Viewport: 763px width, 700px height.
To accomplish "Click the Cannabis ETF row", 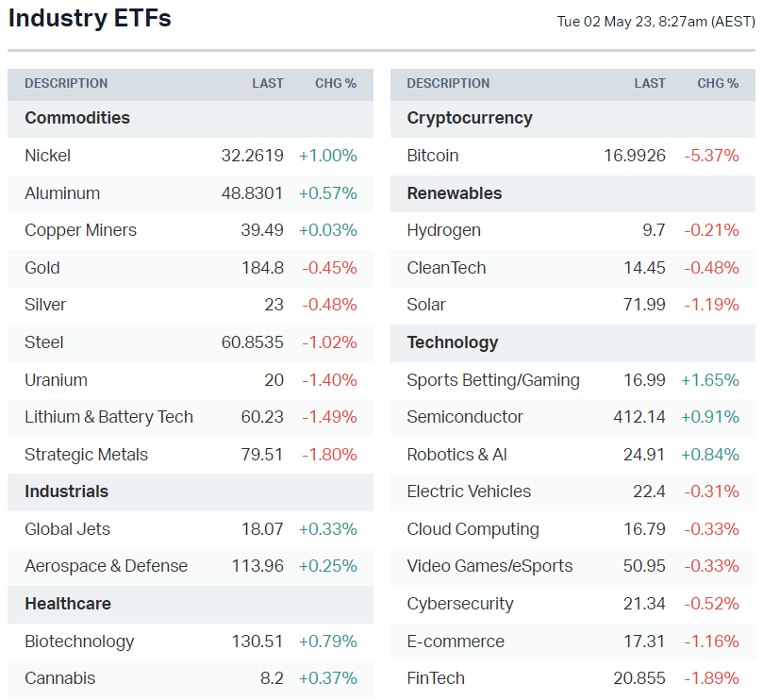I will pos(60,678).
